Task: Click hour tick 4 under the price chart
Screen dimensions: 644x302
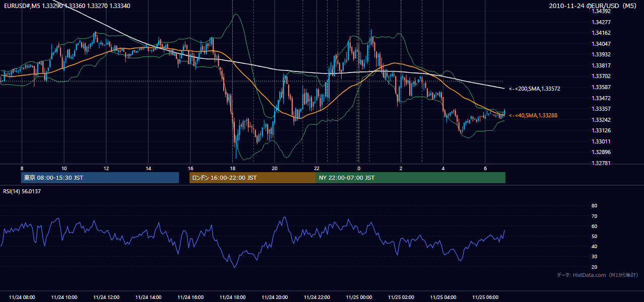Action: tap(443, 168)
